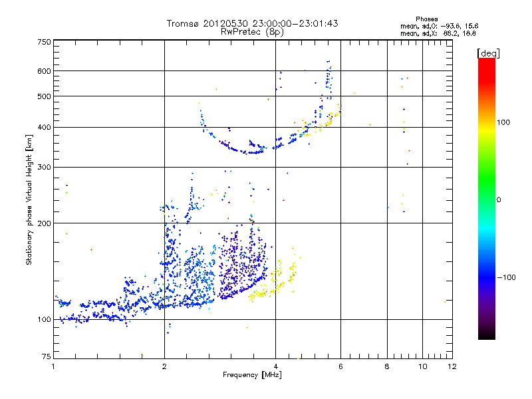Click the 'Frequency [MHz]' axis title

[x=252, y=375]
